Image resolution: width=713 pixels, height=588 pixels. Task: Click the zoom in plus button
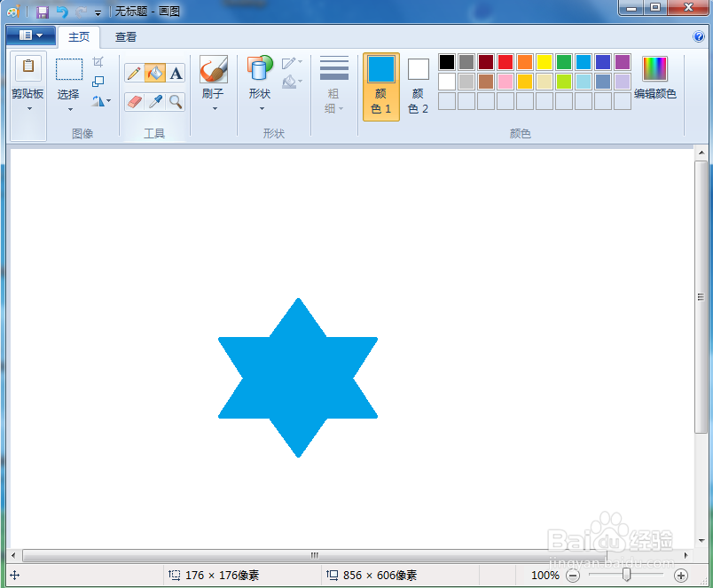681,576
